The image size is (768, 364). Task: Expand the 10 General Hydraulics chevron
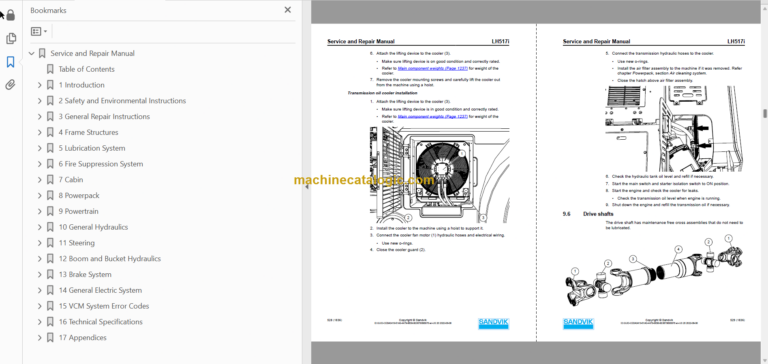pos(40,227)
